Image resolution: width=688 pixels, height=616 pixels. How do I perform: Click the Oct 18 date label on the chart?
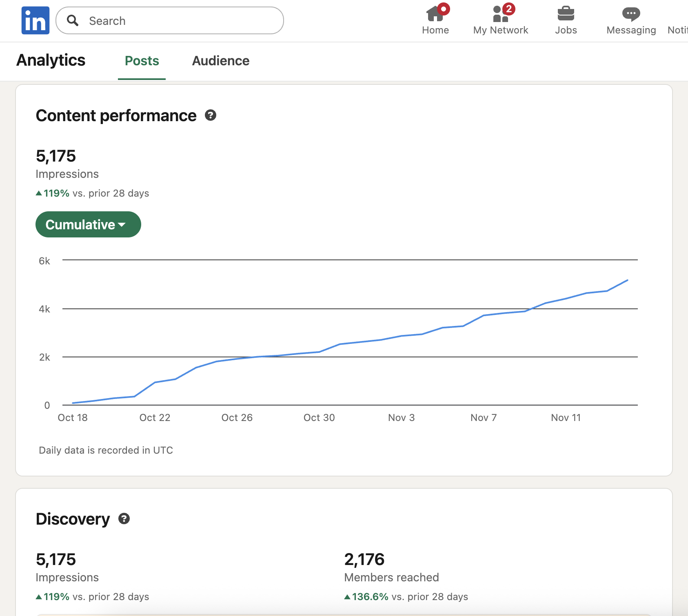73,417
